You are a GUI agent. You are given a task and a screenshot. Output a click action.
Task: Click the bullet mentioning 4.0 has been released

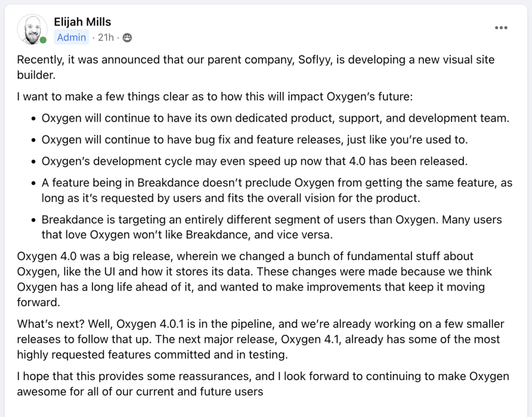tap(255, 161)
